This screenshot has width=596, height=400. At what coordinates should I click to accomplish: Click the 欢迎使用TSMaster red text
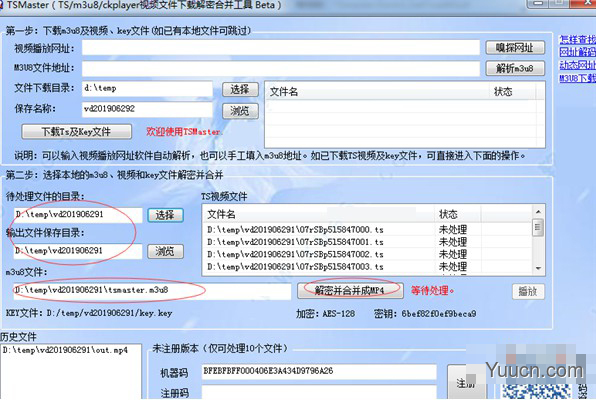pos(185,132)
